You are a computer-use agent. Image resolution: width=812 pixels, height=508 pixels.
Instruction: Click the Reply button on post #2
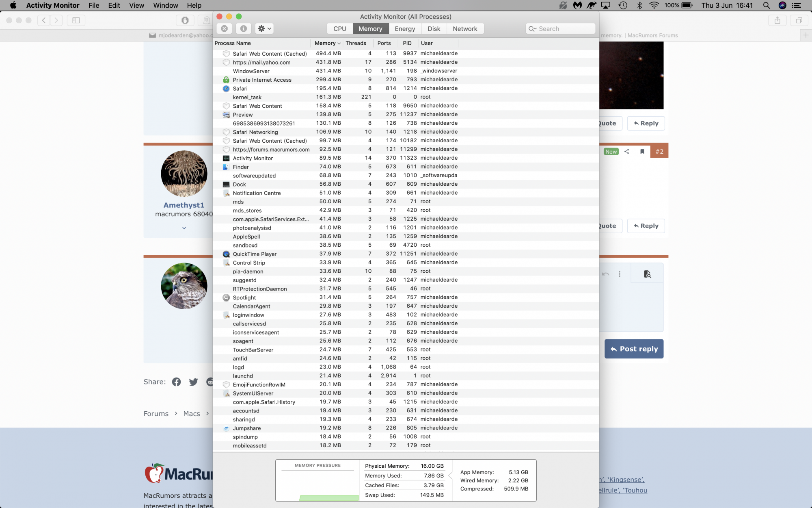click(646, 226)
